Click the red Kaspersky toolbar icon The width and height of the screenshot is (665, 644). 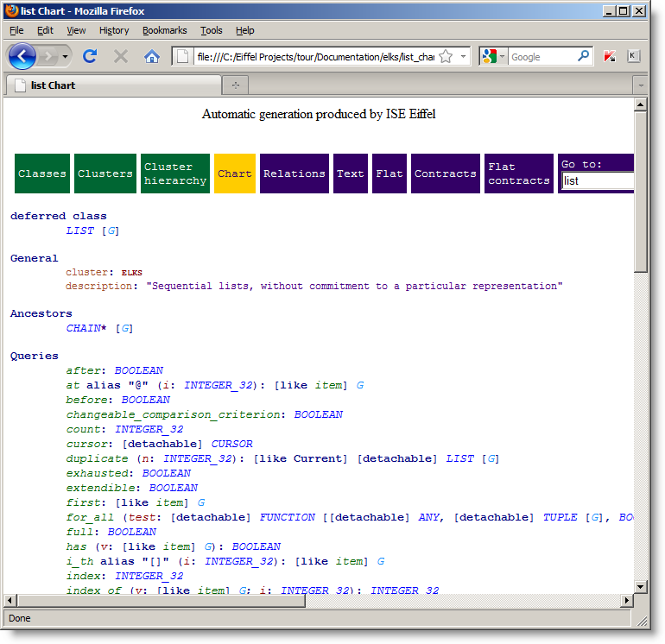click(610, 57)
